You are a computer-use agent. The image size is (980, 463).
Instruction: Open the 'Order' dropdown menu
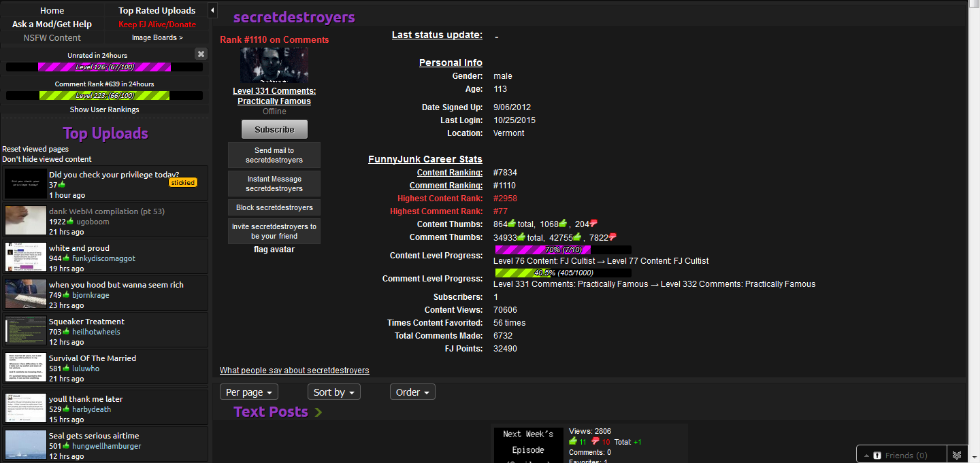point(412,392)
